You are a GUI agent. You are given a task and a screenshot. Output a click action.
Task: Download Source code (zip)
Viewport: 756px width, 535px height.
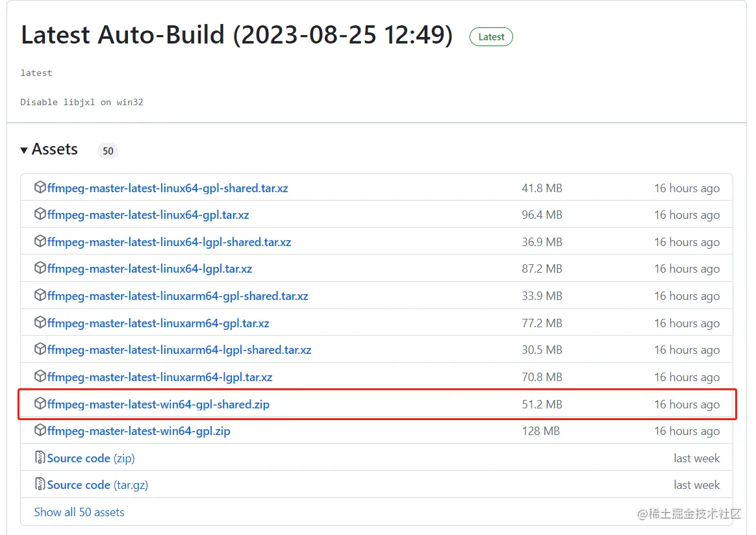pyautogui.click(x=91, y=458)
